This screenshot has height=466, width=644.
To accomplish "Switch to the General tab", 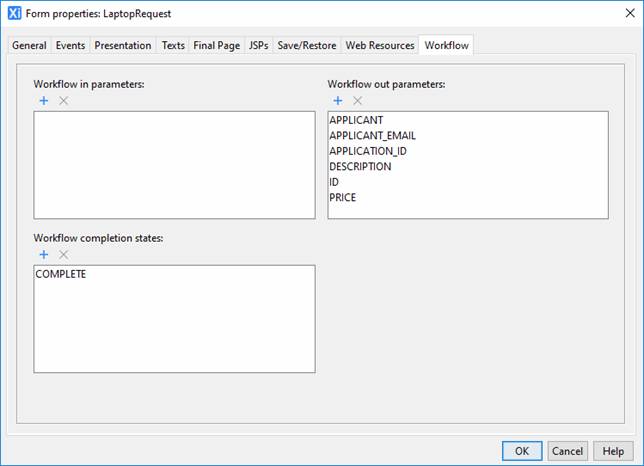I will coord(29,45).
